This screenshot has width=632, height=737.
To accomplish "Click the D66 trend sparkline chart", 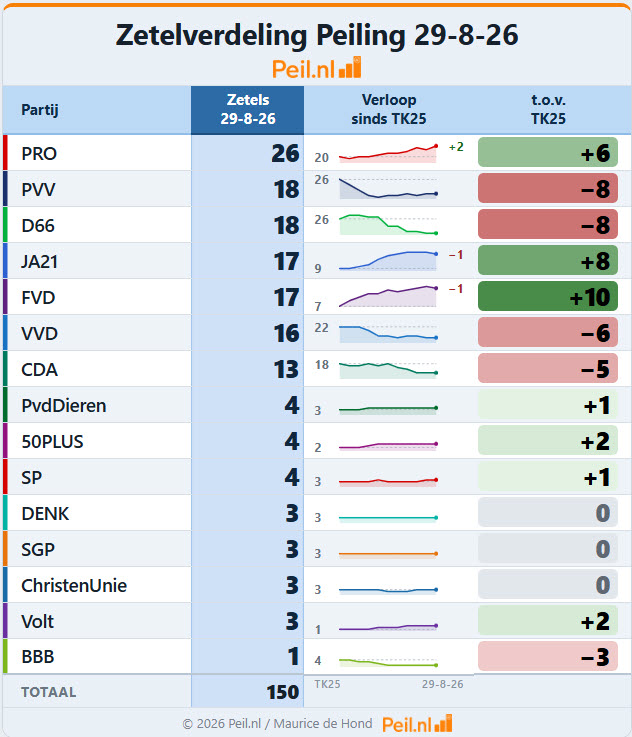I will (388, 225).
